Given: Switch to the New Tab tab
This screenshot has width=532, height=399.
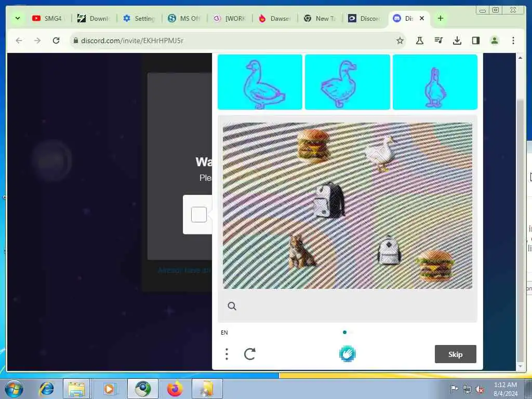Looking at the screenshot, I should 320,18.
